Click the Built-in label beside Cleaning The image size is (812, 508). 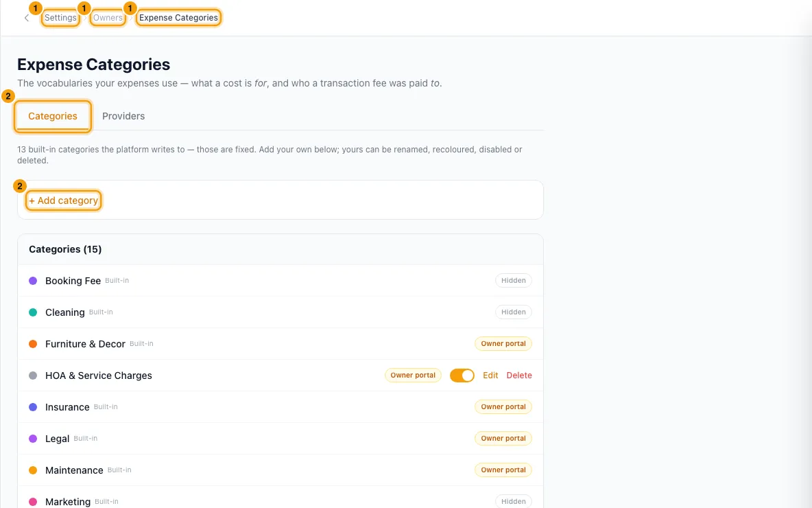101,312
